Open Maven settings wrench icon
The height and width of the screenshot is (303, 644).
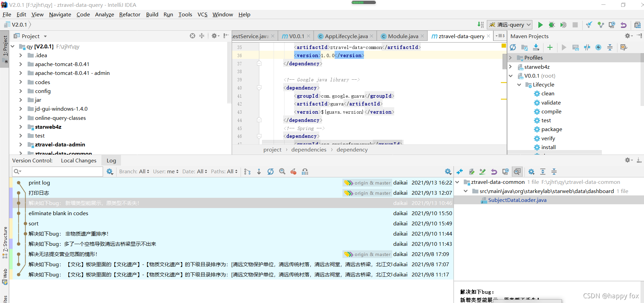click(x=624, y=47)
